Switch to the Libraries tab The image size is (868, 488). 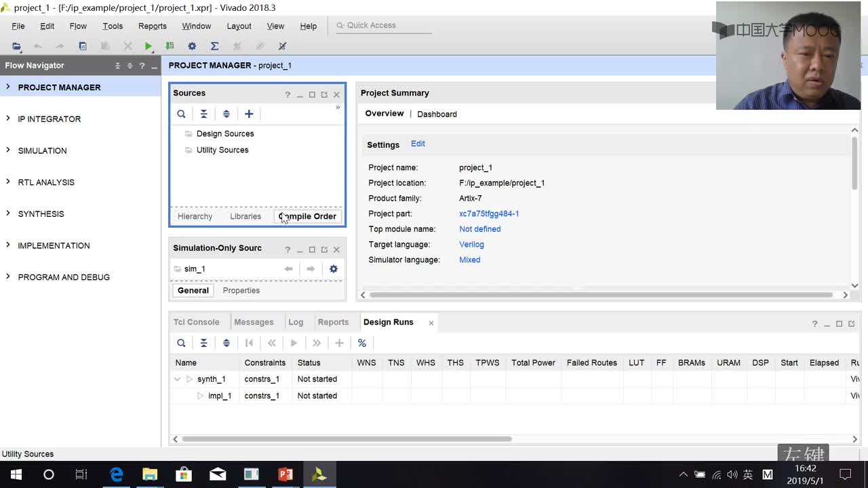pyautogui.click(x=245, y=216)
